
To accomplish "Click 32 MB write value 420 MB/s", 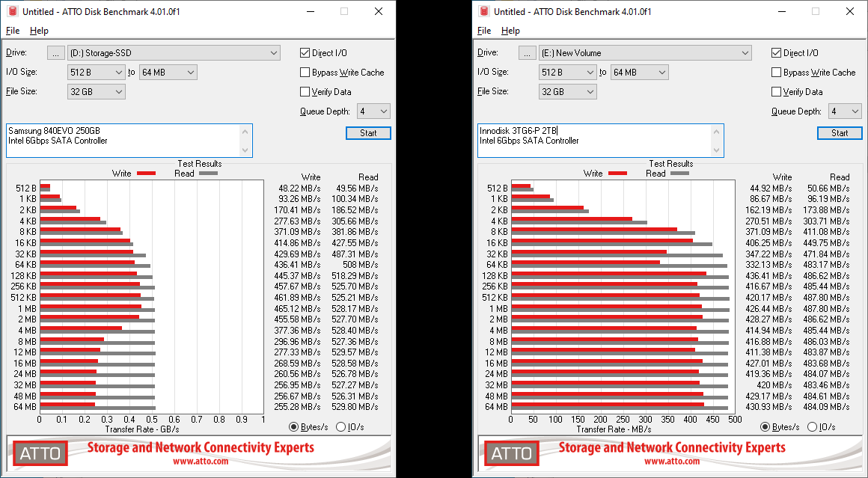I will [x=775, y=384].
